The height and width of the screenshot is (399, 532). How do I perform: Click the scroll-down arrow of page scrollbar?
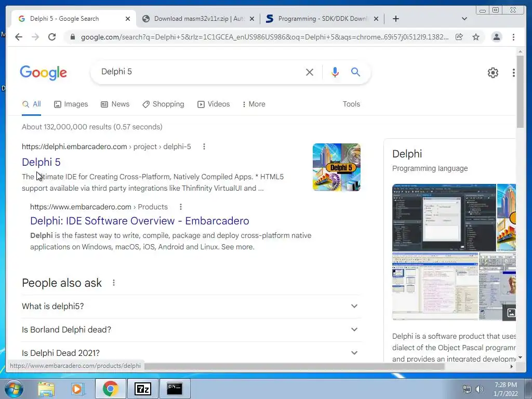pyautogui.click(x=520, y=357)
